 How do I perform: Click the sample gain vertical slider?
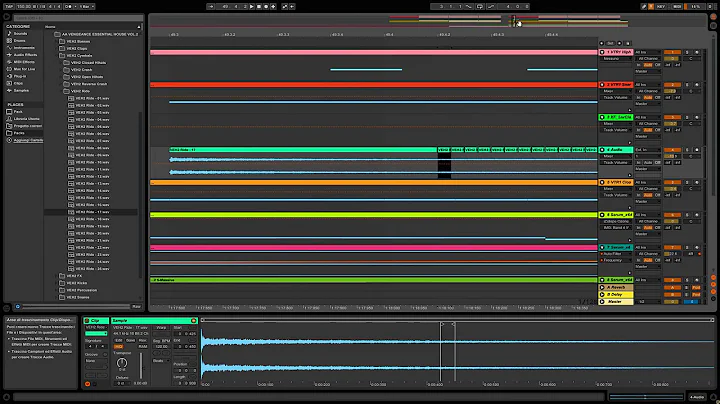[141, 365]
